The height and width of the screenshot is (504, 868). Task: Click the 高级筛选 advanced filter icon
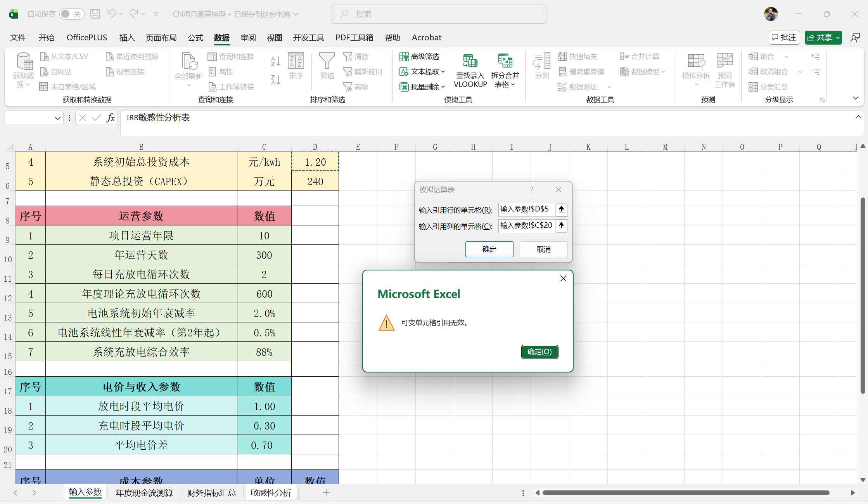pos(404,57)
